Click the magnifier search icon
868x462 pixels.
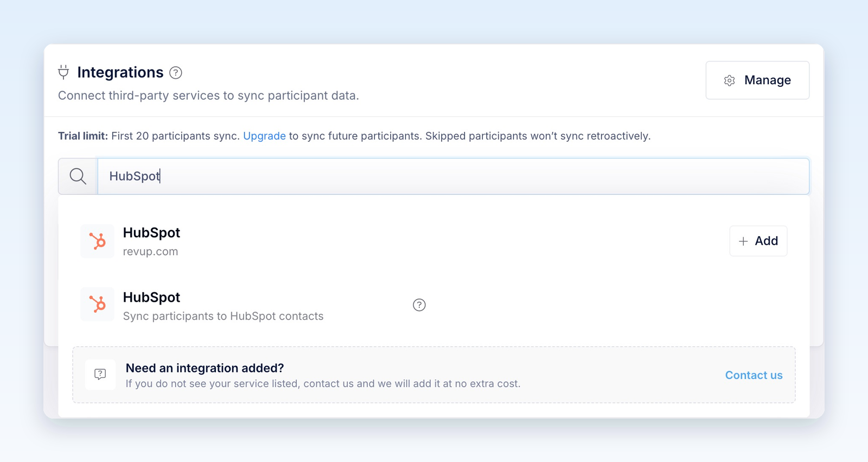(x=78, y=176)
